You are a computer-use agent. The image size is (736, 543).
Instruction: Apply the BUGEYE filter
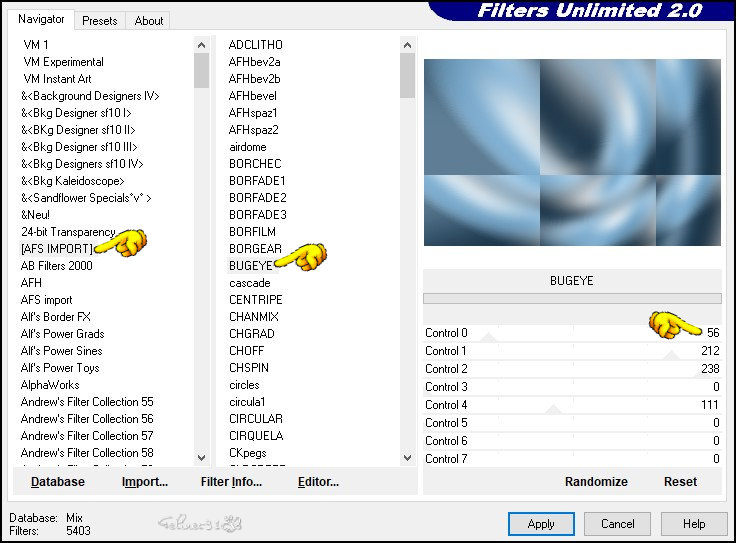[541, 524]
